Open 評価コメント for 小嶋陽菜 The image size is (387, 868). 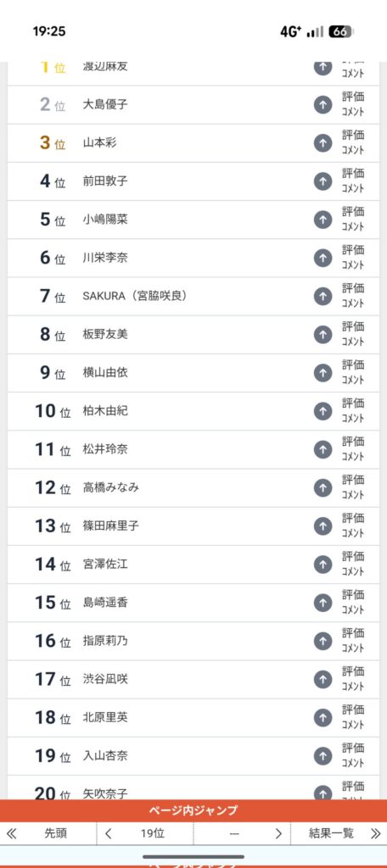coord(352,220)
